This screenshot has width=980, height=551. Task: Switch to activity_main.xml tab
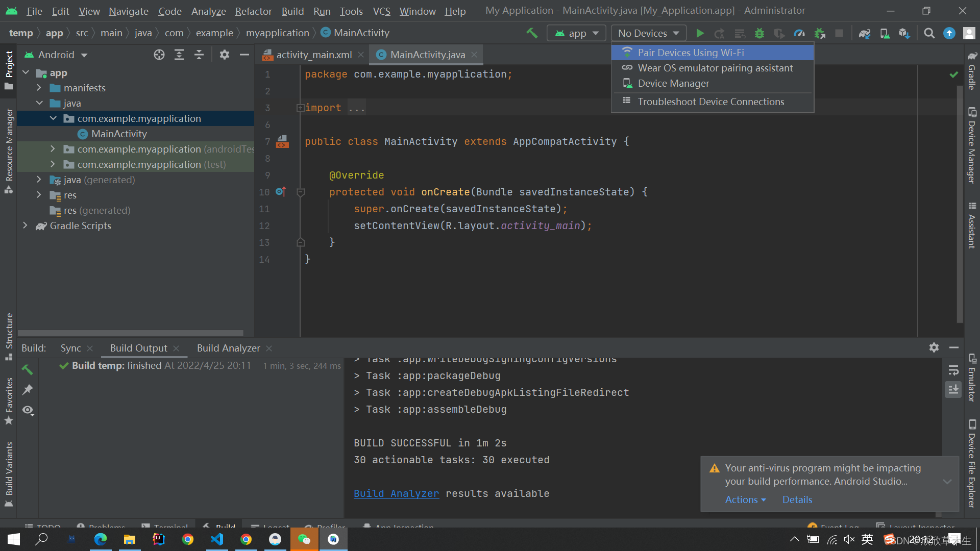(308, 55)
